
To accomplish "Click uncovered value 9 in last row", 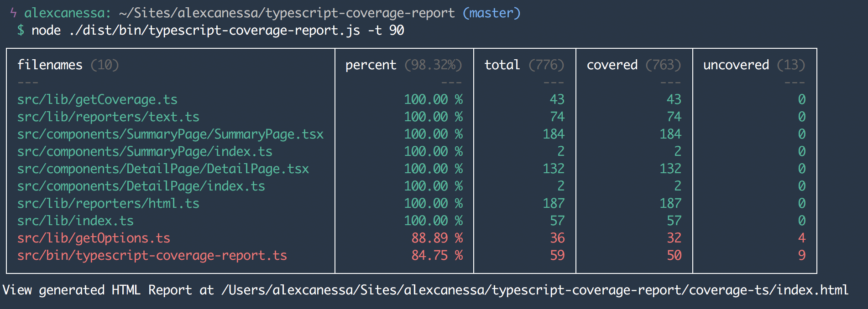I will tap(802, 256).
